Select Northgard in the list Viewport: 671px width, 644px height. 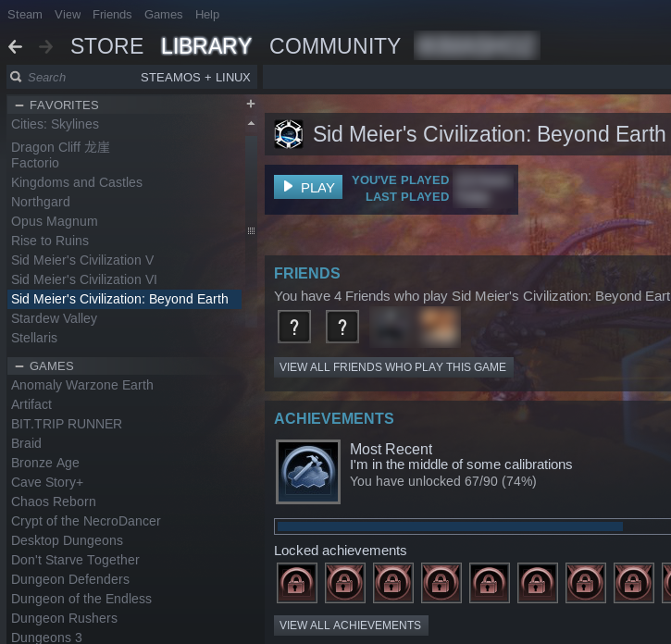[x=41, y=202]
